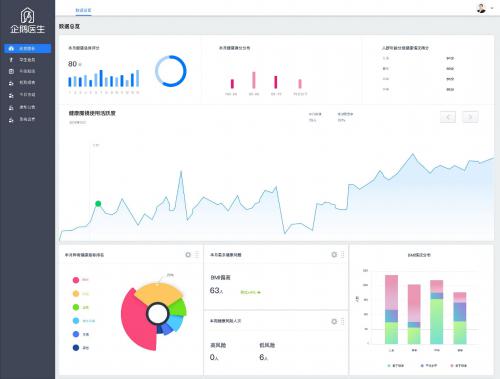The height and width of the screenshot is (379, 500).
Task: Click the short light pink bar in middle chart
Action: [300, 84]
